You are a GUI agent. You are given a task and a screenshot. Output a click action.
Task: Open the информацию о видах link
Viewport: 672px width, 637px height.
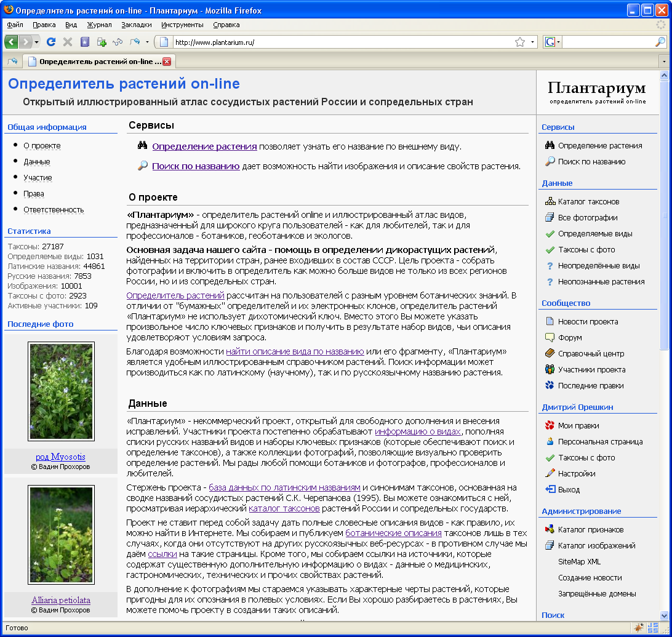[418, 431]
